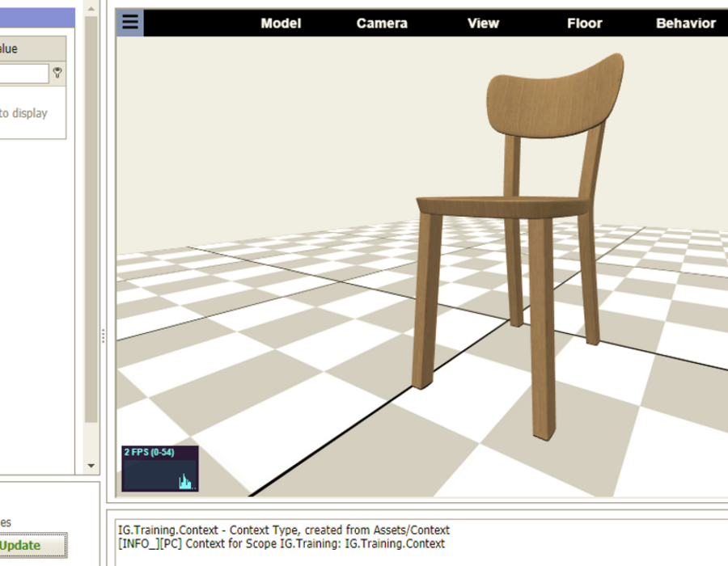Click the left panel vertical scrollbar thumb
Viewport: 728px width, 566px height.
[x=91, y=219]
